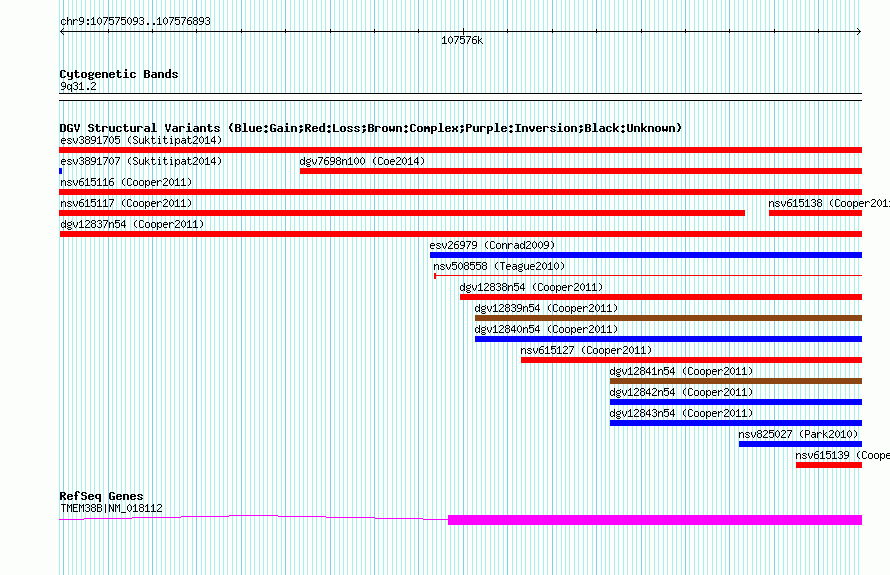The height and width of the screenshot is (575, 890).
Task: Select the esv3891707 (Suktitipat2014) label
Action: pyautogui.click(x=141, y=161)
